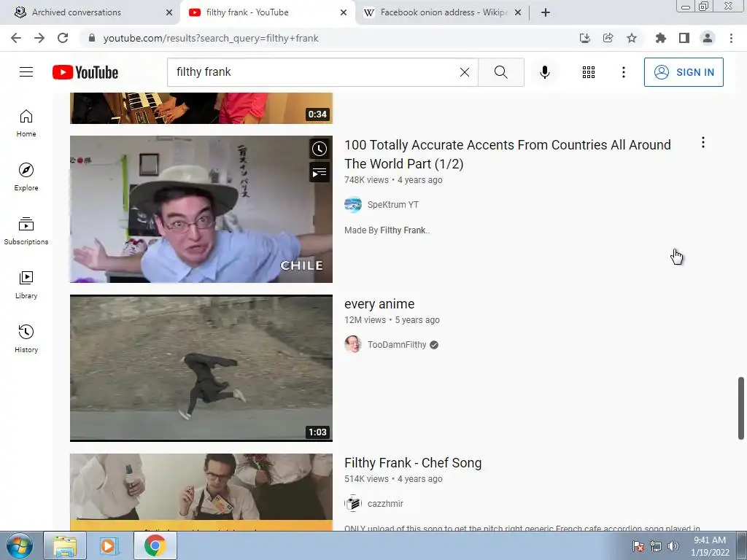Viewport: 747px width, 560px height.
Task: Open Action Center flag icon
Action: click(x=638, y=546)
